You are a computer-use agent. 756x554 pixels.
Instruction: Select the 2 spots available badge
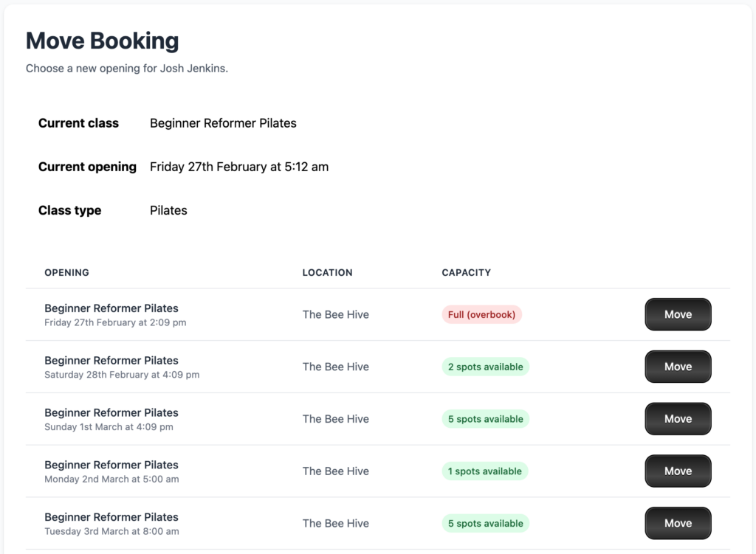[x=485, y=367]
